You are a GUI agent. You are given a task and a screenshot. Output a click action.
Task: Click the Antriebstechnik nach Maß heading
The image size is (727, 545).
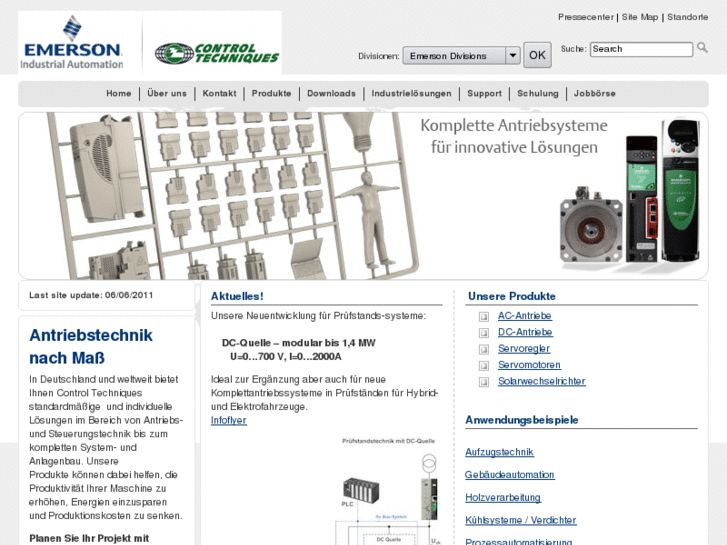click(91, 346)
